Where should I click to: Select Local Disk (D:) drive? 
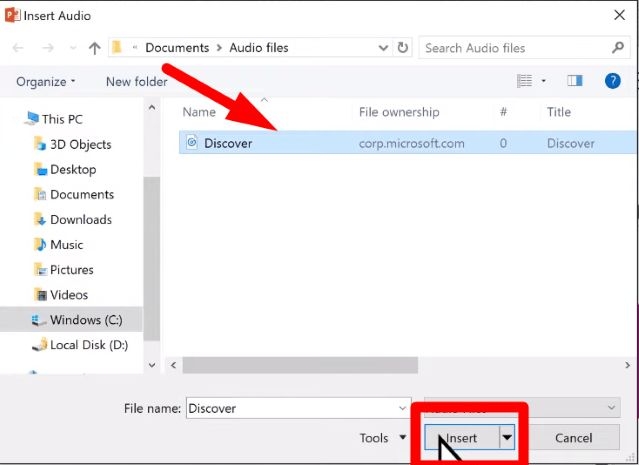coord(89,345)
